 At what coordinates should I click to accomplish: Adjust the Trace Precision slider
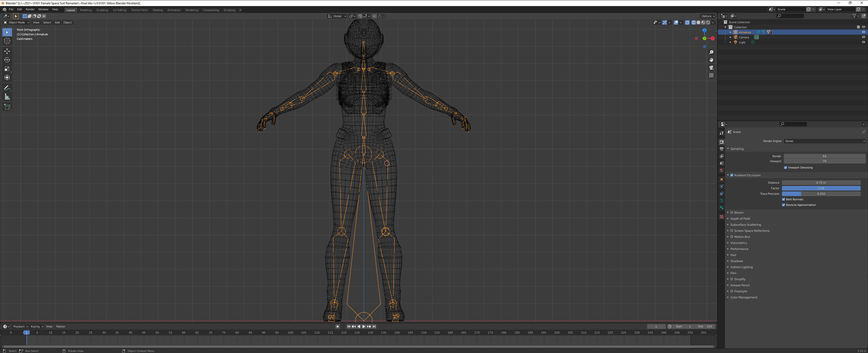point(821,194)
